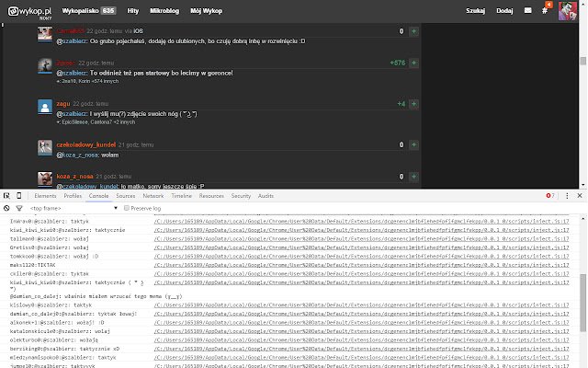Select console line 'olekturbo0:@szalbierz: wołają'
Image resolution: width=588 pixels, height=368 pixels.
click(x=53, y=339)
